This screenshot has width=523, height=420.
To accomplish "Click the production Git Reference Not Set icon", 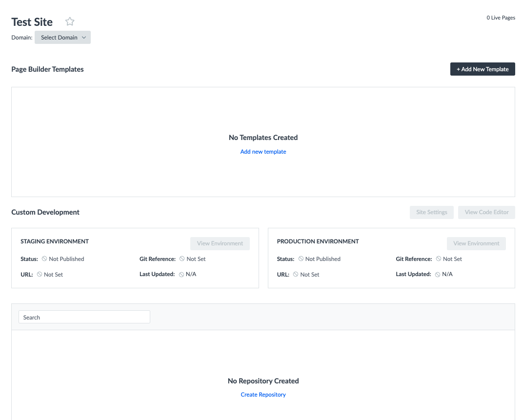I will click(x=439, y=259).
